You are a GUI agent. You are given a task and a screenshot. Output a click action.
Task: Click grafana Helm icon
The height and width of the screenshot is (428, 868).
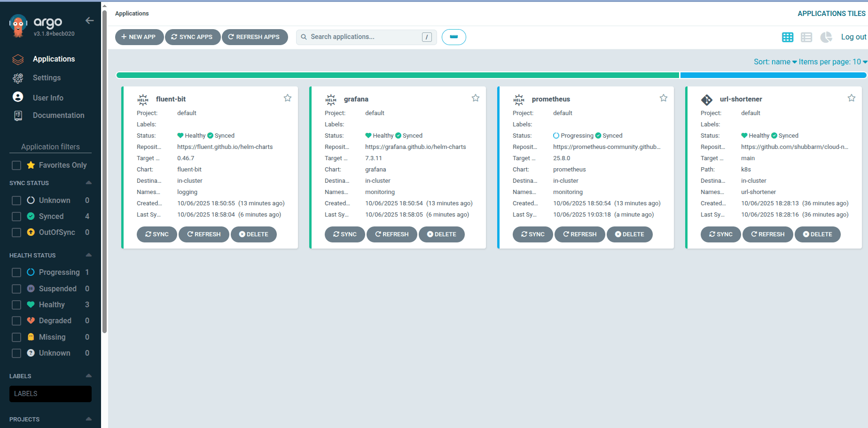331,99
